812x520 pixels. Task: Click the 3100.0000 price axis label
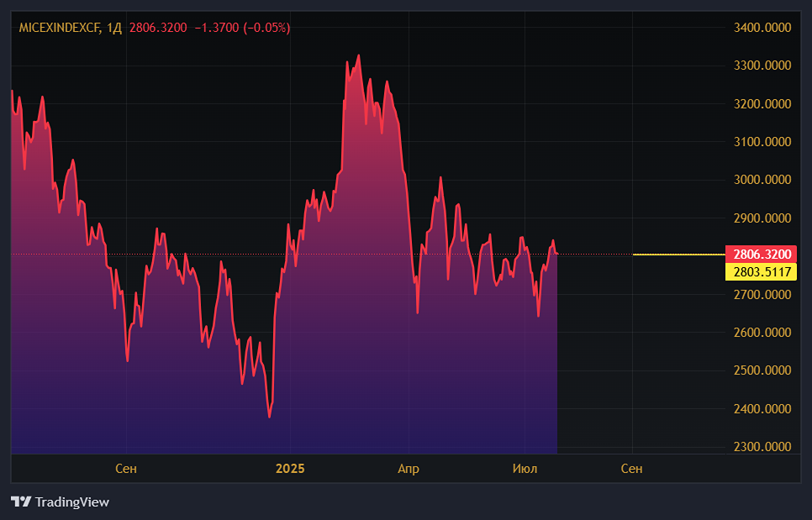point(762,141)
